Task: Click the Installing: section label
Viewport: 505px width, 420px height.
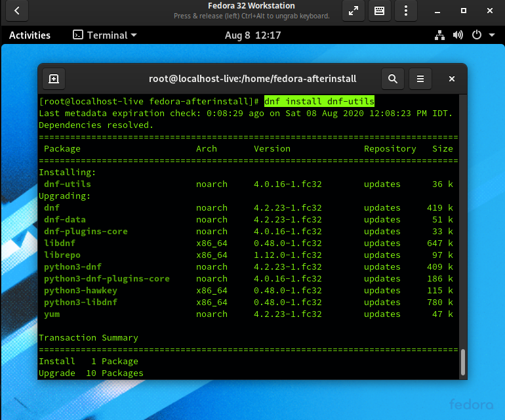Action: tap(68, 173)
